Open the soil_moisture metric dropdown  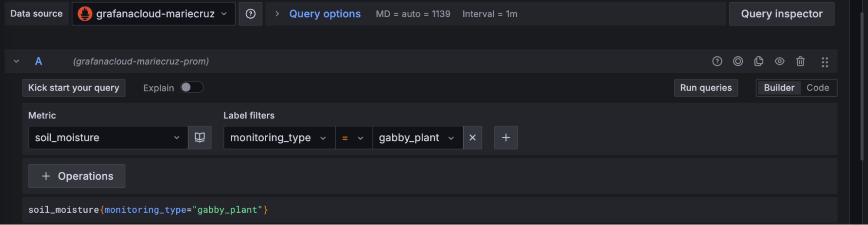click(x=108, y=137)
